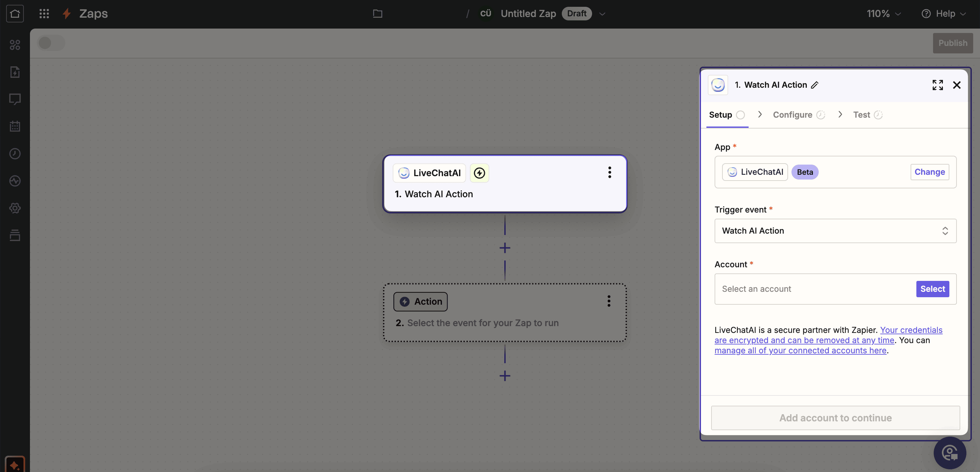
Task: Switch to the Setup tab
Action: (727, 115)
